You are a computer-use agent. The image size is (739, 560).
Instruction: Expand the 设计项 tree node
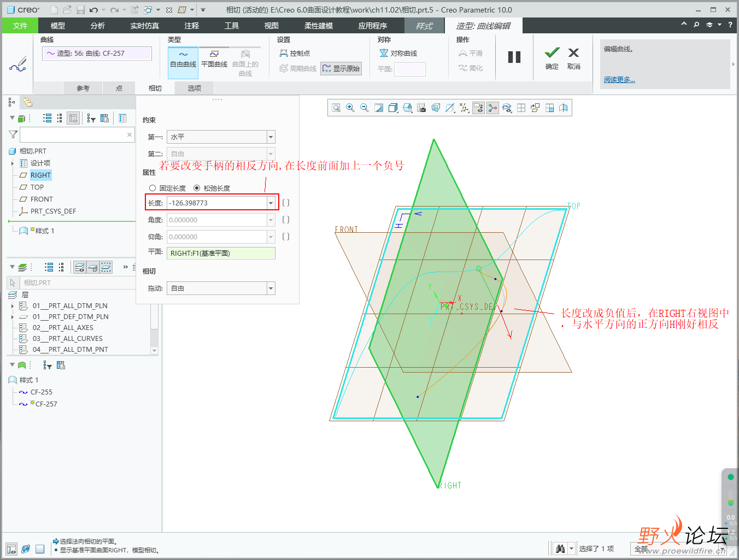(x=13, y=163)
